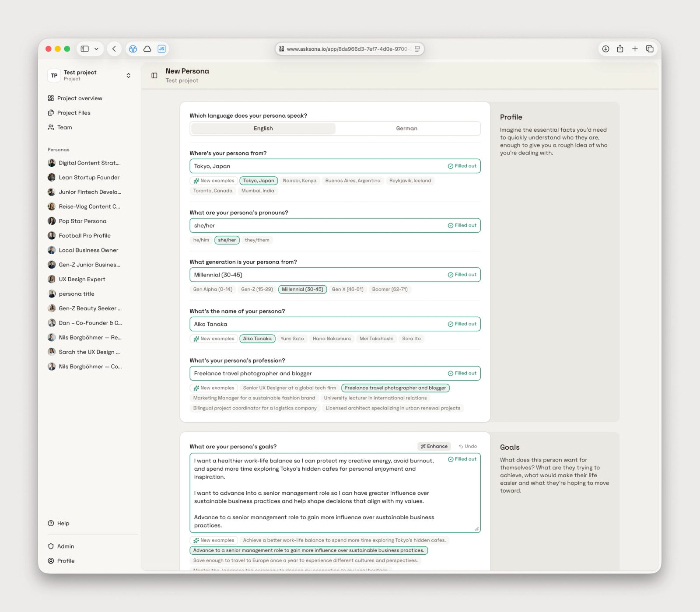This screenshot has height=612, width=700.
Task: Pick the Yumi Sato name chip
Action: pos(292,339)
